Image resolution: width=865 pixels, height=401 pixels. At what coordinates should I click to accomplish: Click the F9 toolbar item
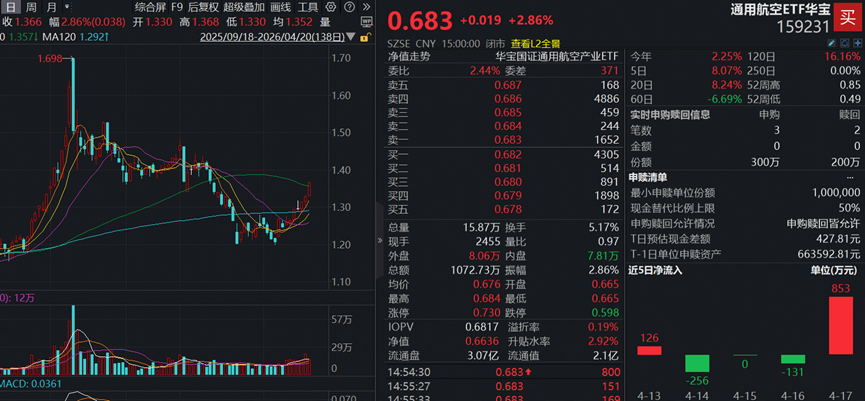pyautogui.click(x=177, y=7)
